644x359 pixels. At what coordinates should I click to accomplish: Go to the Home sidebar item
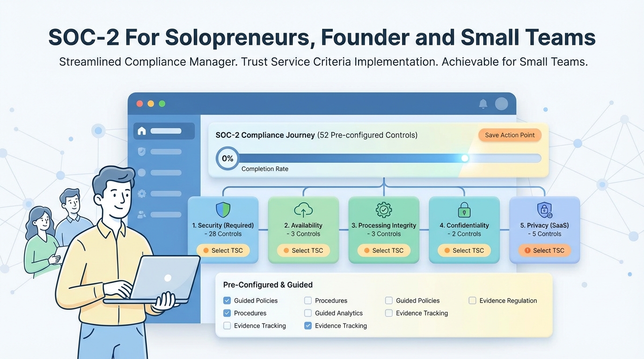coord(164,131)
